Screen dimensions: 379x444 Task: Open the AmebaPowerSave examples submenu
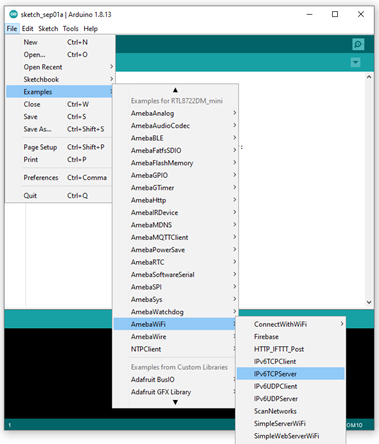175,250
